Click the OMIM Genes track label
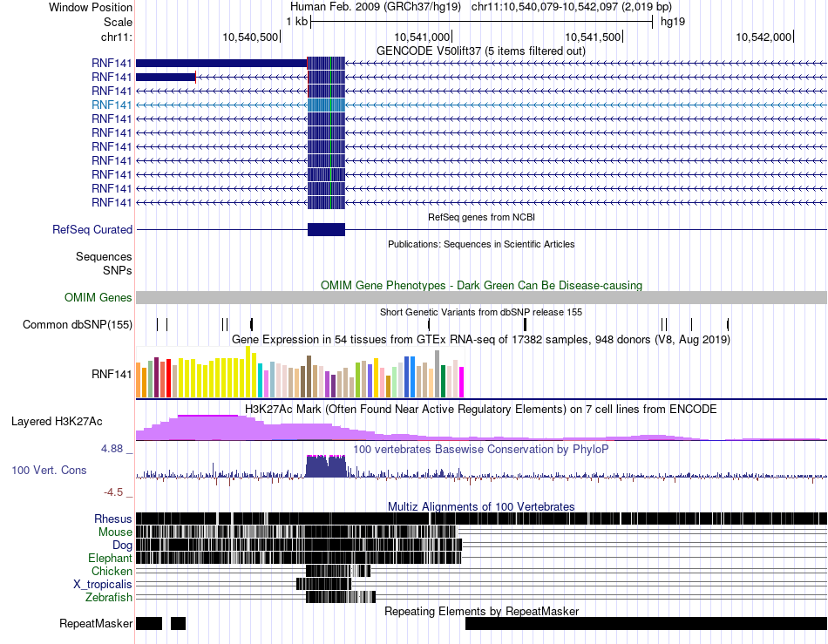The height and width of the screenshot is (644, 828). click(98, 298)
